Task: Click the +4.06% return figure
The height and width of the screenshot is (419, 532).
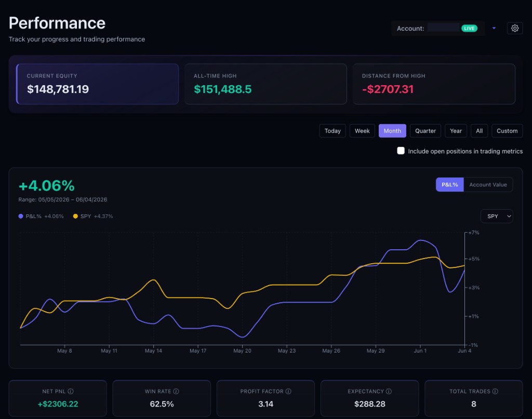Action: (x=46, y=186)
